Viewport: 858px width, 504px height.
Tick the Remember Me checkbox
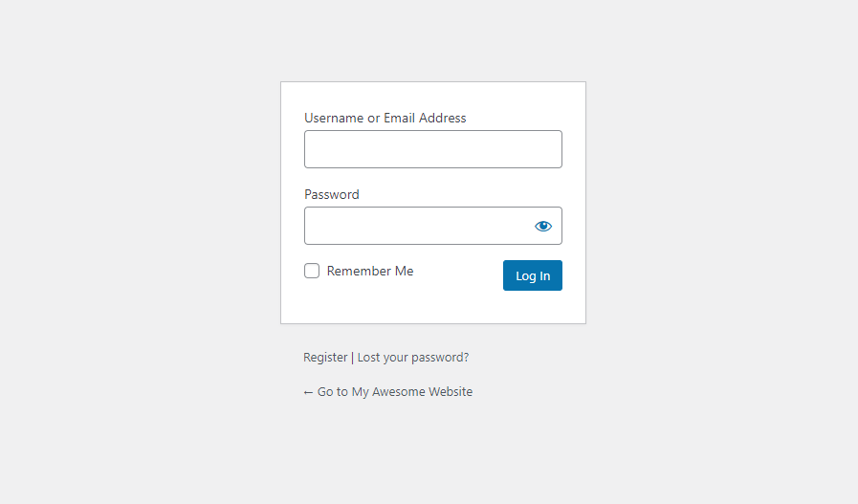click(312, 271)
